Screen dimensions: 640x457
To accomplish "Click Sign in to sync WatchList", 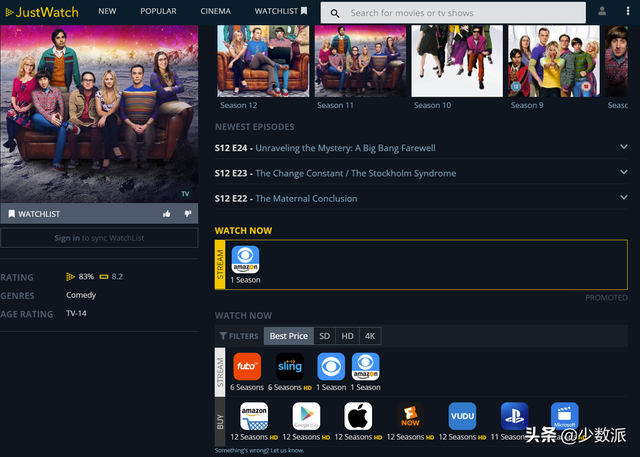I will point(99,238).
